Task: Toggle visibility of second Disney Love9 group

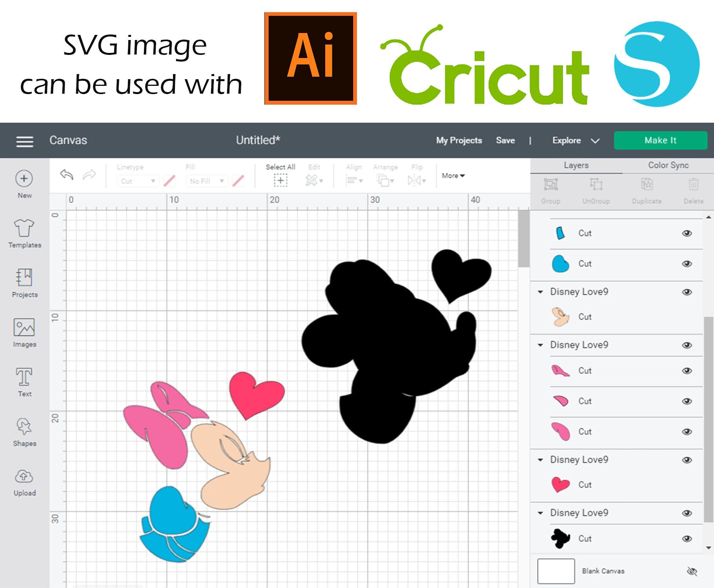Action: (687, 345)
